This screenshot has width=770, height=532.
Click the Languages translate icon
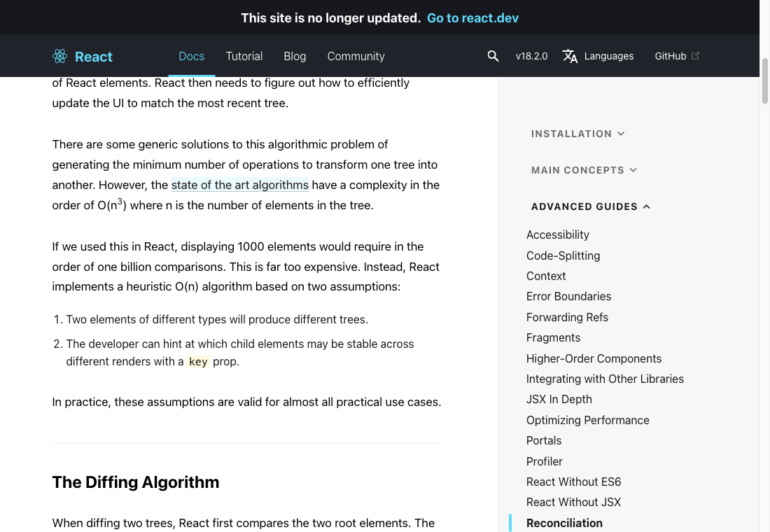pyautogui.click(x=570, y=56)
